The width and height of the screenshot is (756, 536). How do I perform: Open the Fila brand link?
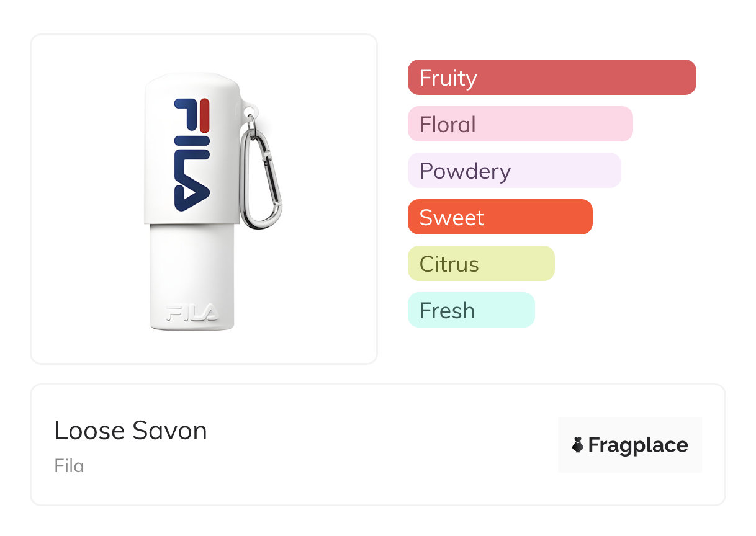(x=69, y=466)
